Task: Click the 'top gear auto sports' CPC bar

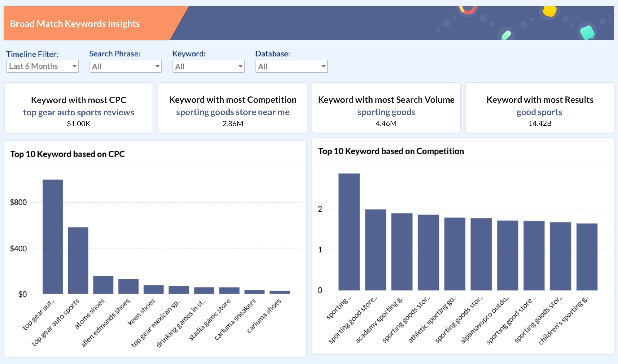Action: pos(78,260)
